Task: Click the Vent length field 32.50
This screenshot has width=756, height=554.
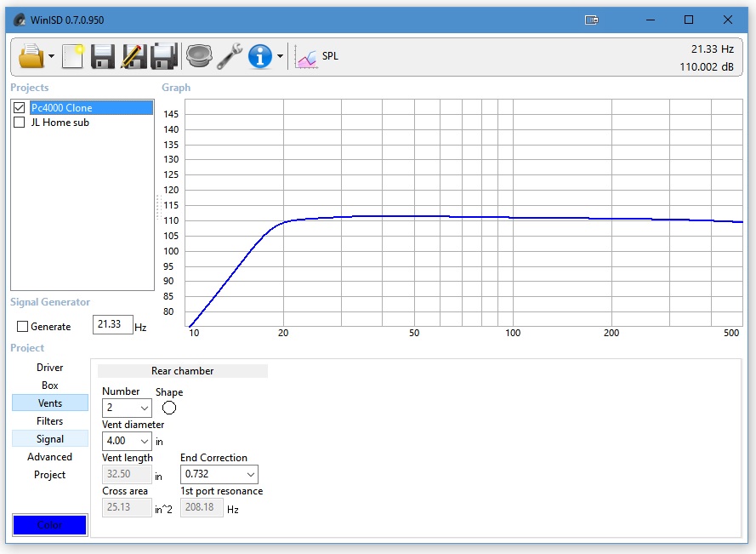Action: [127, 474]
